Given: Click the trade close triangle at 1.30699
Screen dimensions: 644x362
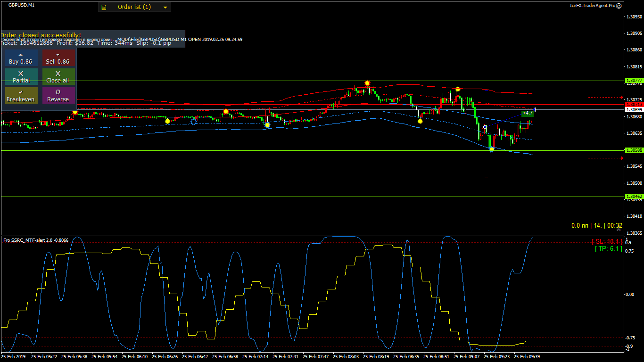Looking at the screenshot, I should pos(534,109).
